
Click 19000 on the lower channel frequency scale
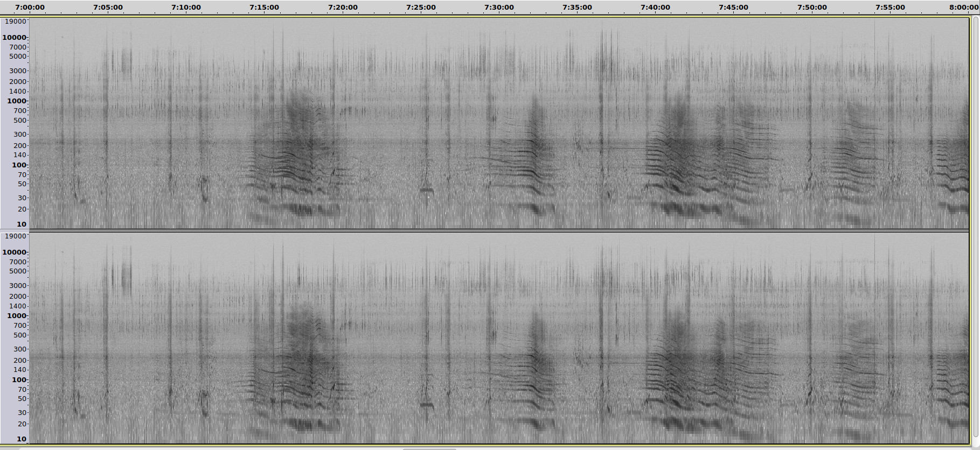pos(15,236)
